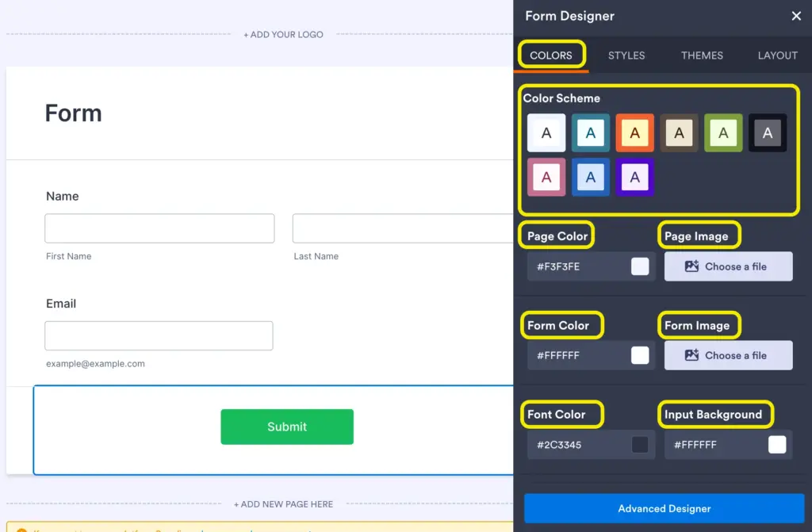This screenshot has height=532, width=812.
Task: Choose a file for Page Image
Action: [x=728, y=266]
